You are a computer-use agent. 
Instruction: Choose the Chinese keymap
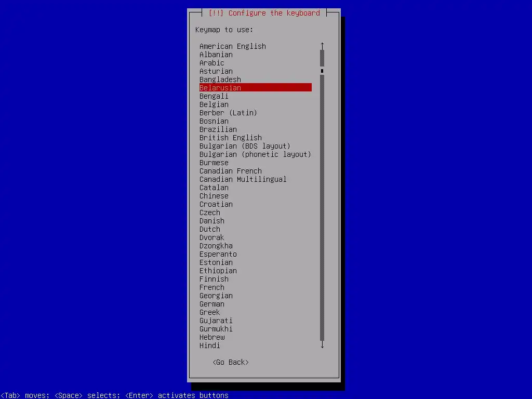pyautogui.click(x=256, y=196)
